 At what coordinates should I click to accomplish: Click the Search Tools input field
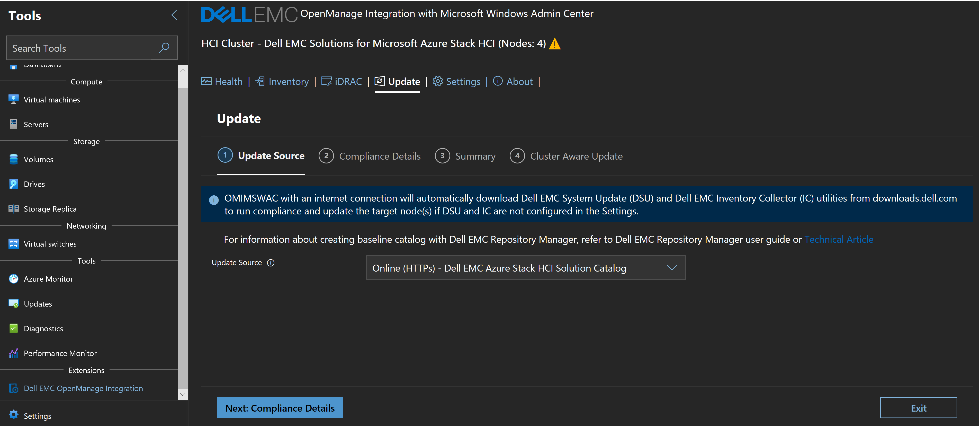tap(92, 48)
